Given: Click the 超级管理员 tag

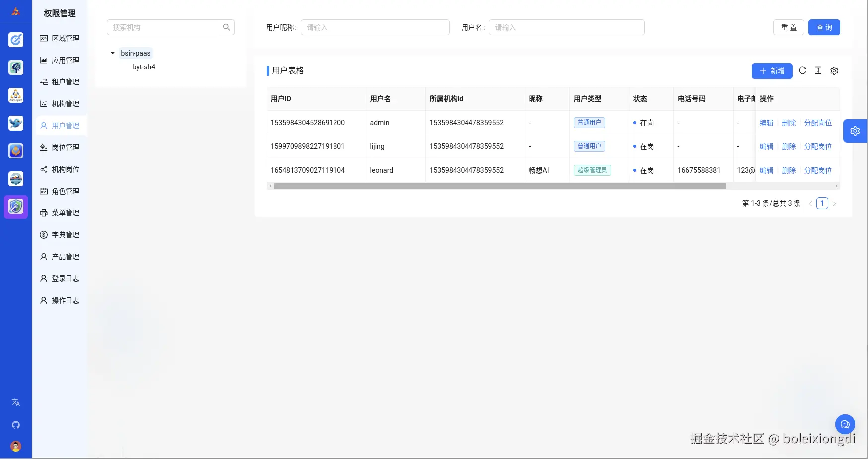Looking at the screenshot, I should tap(592, 170).
